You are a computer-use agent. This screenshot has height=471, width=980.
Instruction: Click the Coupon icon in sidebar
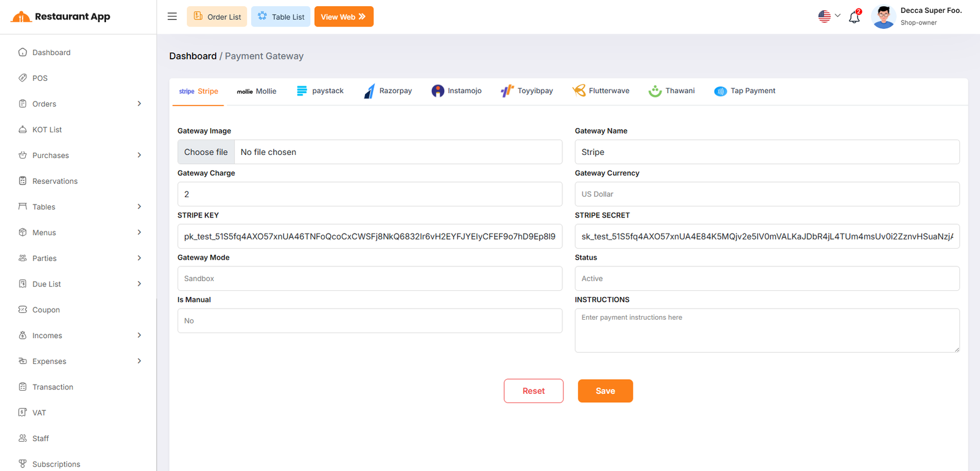coord(23,310)
